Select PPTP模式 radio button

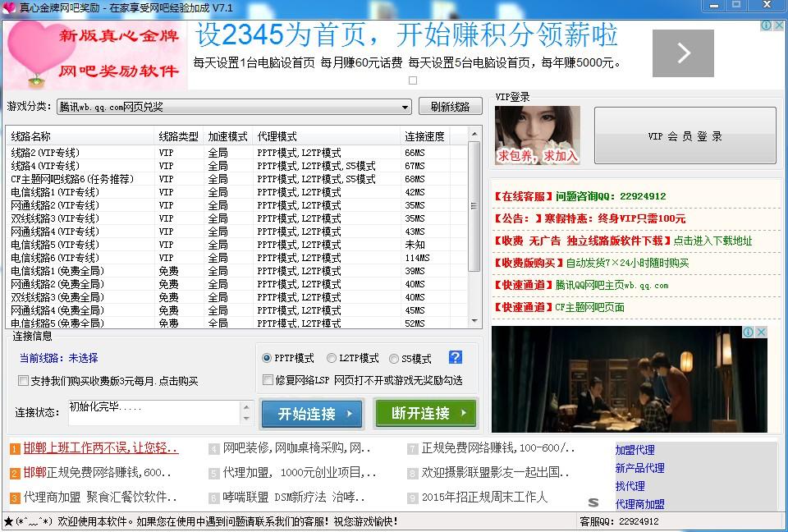coord(266,359)
